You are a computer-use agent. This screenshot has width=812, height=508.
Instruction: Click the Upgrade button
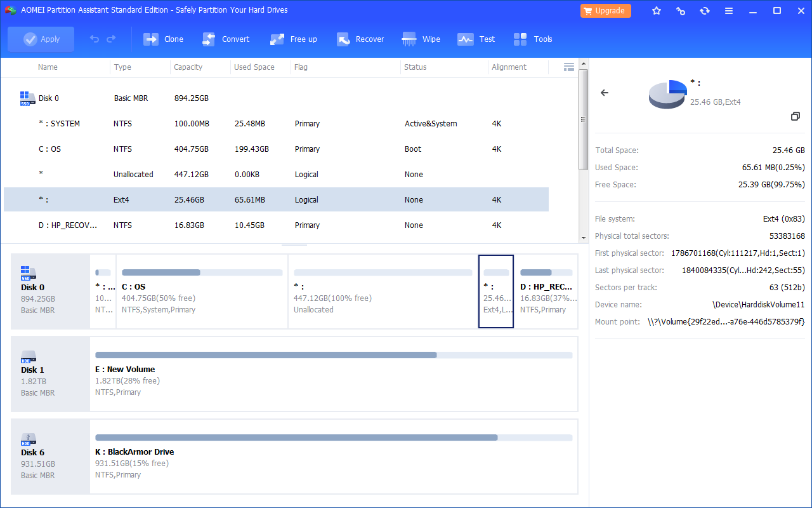pyautogui.click(x=605, y=11)
